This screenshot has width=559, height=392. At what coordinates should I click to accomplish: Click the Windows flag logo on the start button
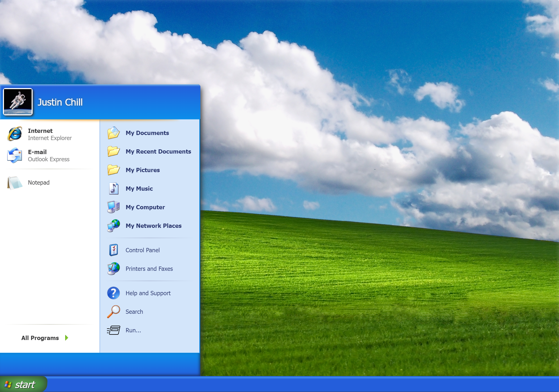[x=8, y=385]
